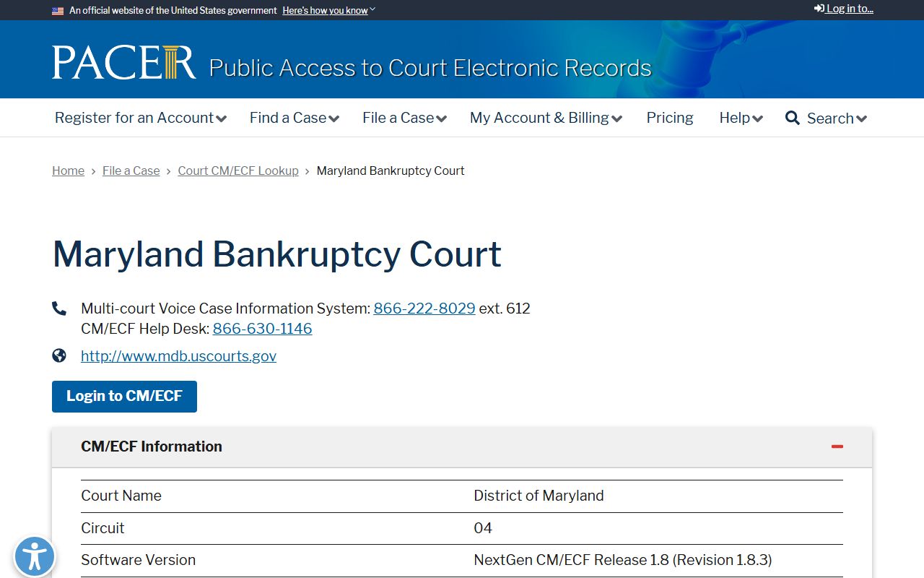This screenshot has height=578, width=924.
Task: Click the circuit value 04
Action: click(x=483, y=528)
